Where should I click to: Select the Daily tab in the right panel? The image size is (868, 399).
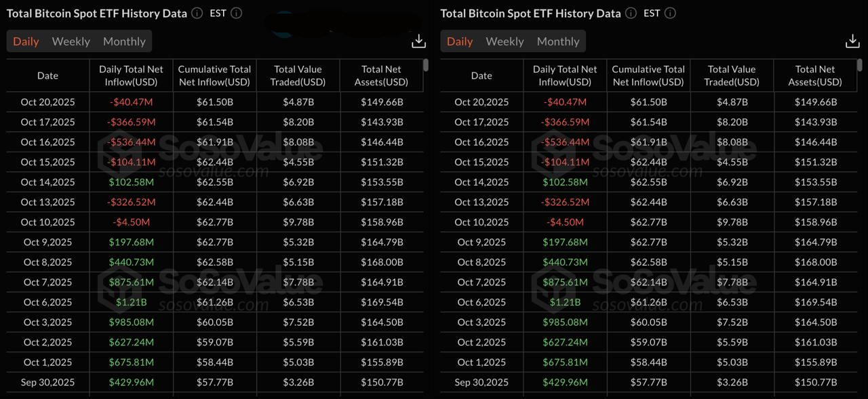pyautogui.click(x=460, y=41)
